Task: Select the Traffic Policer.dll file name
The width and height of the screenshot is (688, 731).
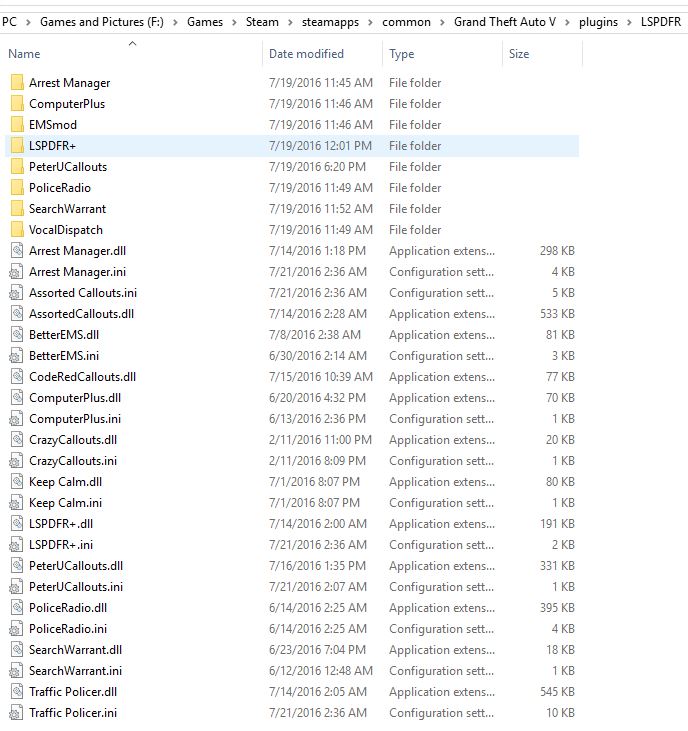Action: click(73, 691)
